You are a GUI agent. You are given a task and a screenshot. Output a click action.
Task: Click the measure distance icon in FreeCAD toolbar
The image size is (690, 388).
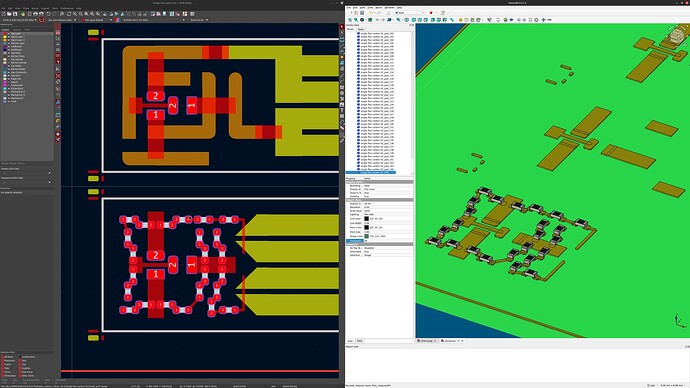[x=452, y=20]
